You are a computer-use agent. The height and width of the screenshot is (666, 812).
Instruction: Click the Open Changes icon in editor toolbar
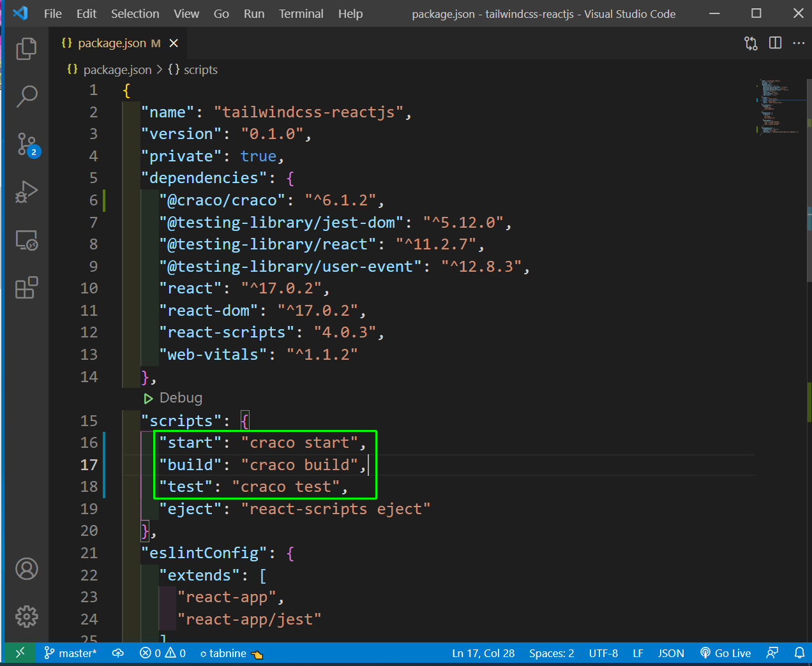(751, 43)
